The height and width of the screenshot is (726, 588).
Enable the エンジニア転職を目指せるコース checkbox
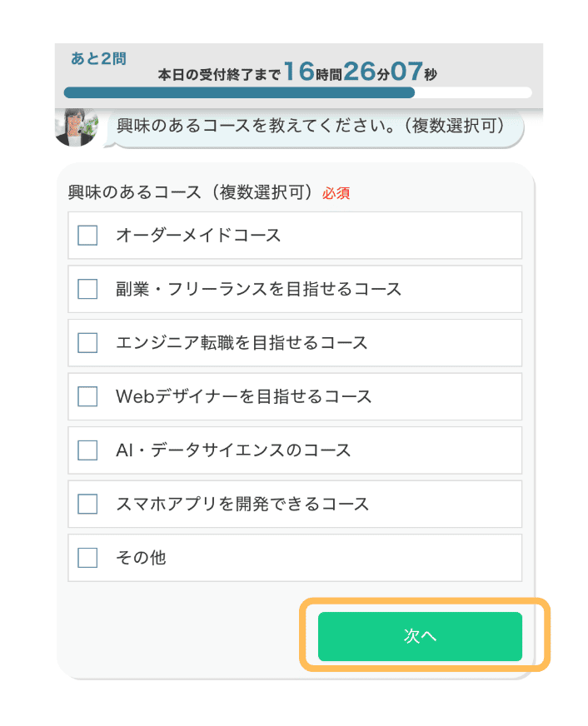tap(87, 343)
